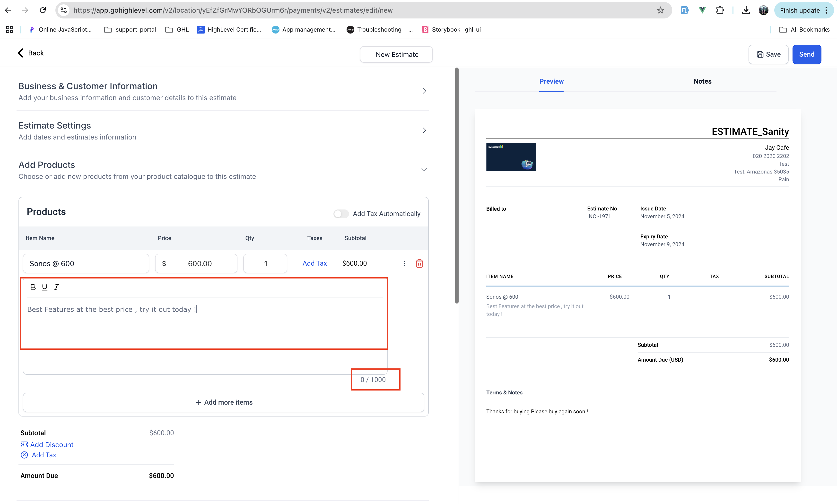Open the apps grid in bookmarks bar

[9, 30]
